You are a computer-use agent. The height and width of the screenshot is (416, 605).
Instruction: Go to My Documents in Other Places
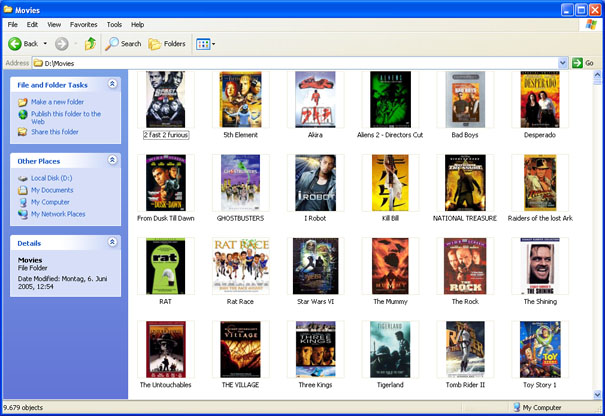point(52,190)
